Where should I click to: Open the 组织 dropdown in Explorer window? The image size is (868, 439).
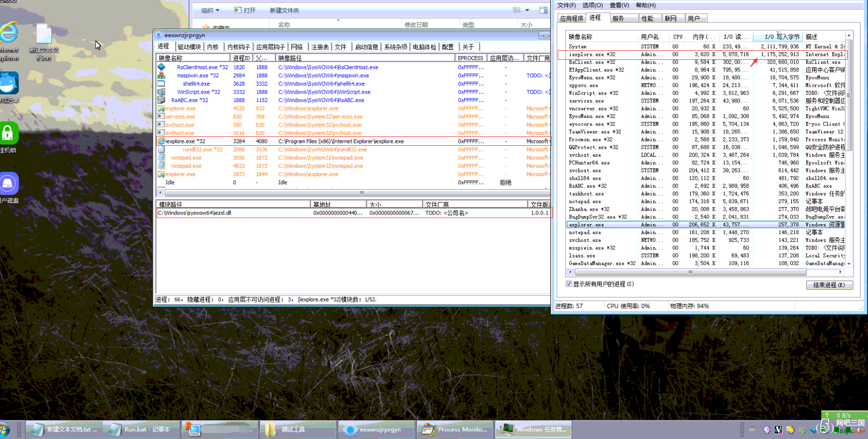210,10
